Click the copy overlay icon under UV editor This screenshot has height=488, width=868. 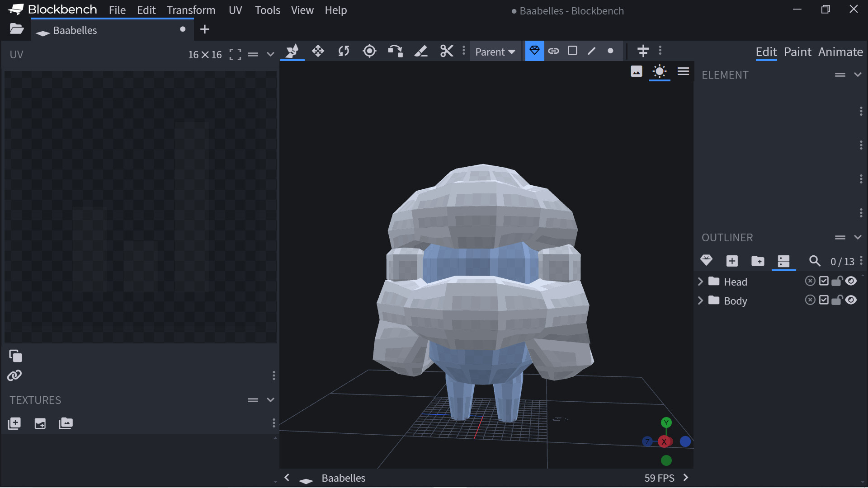15,356
